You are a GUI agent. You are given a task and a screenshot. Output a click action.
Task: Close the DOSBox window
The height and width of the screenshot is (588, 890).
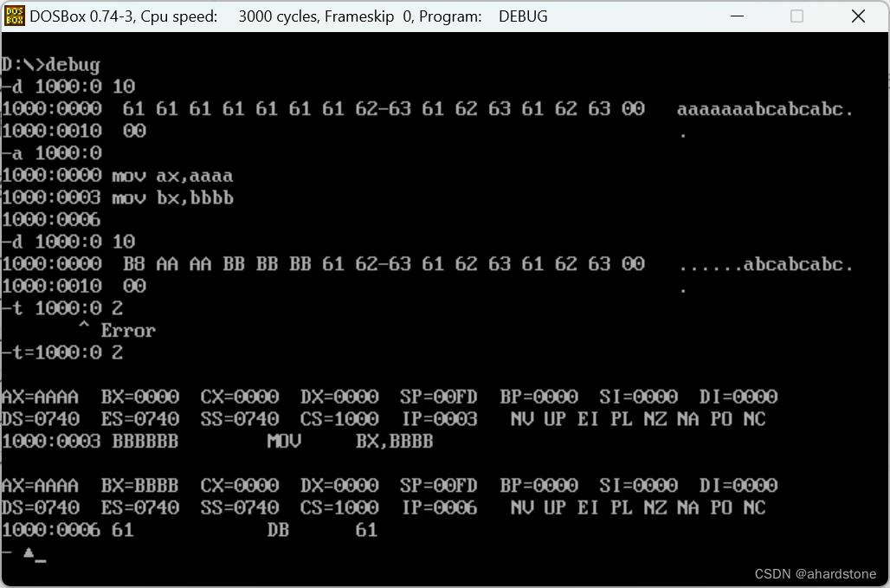[857, 16]
